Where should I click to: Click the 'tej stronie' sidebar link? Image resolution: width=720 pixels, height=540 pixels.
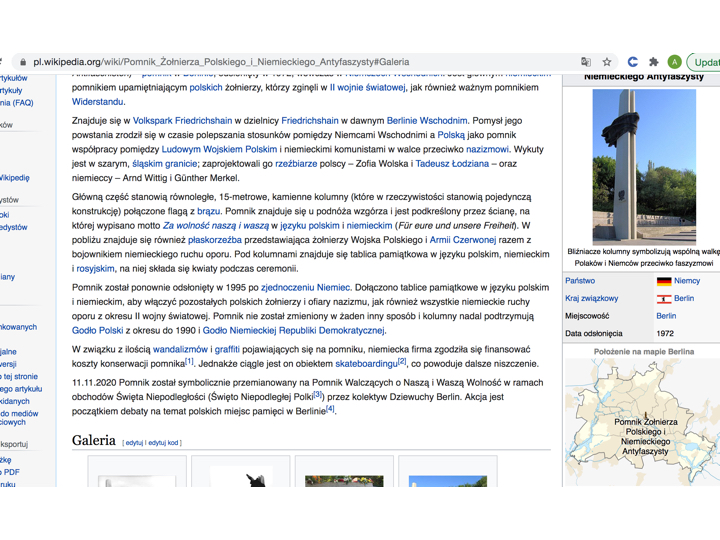coord(20,377)
